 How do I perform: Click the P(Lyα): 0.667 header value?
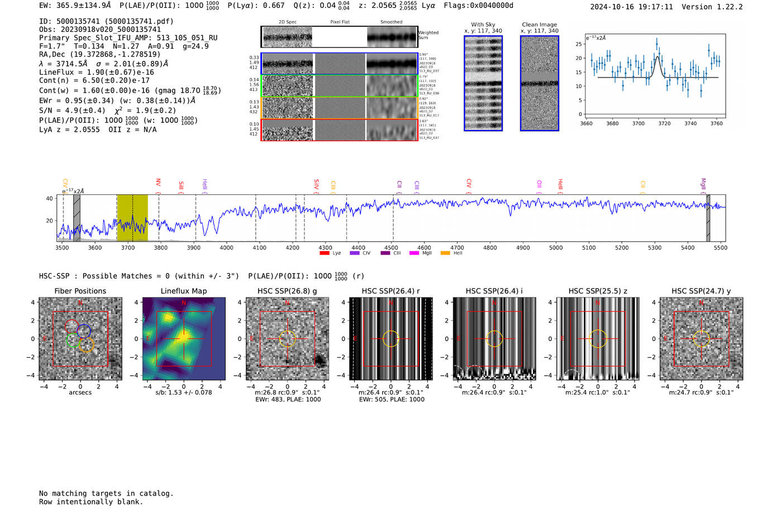pos(256,5)
